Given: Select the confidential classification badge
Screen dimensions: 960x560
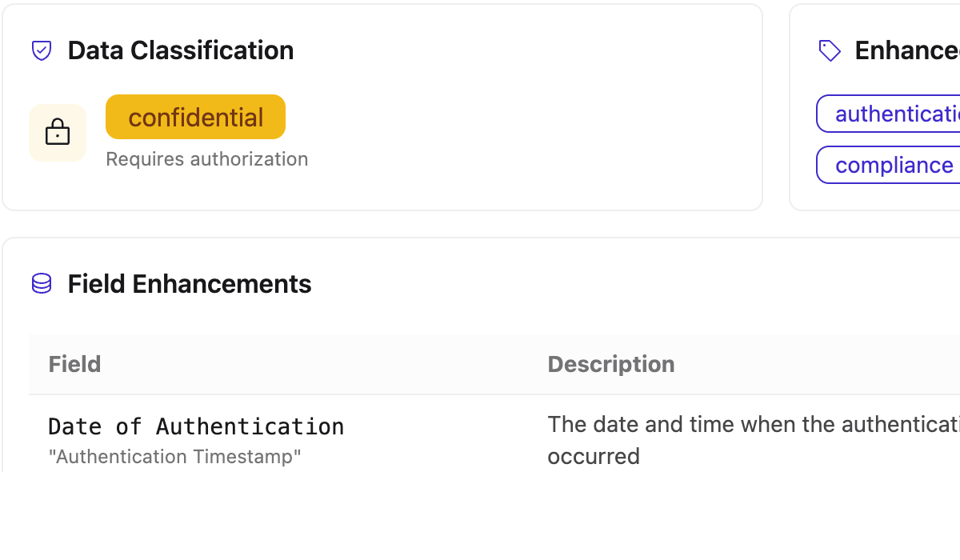Looking at the screenshot, I should click(x=195, y=117).
